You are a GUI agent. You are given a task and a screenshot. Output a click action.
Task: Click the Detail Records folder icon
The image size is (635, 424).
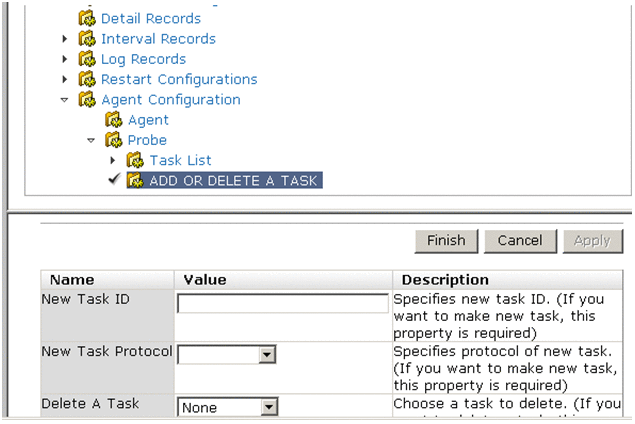point(87,19)
